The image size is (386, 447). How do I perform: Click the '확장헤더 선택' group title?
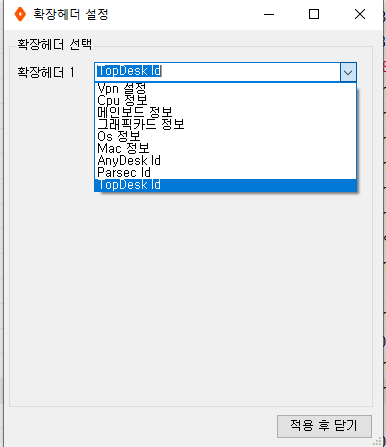pos(54,44)
